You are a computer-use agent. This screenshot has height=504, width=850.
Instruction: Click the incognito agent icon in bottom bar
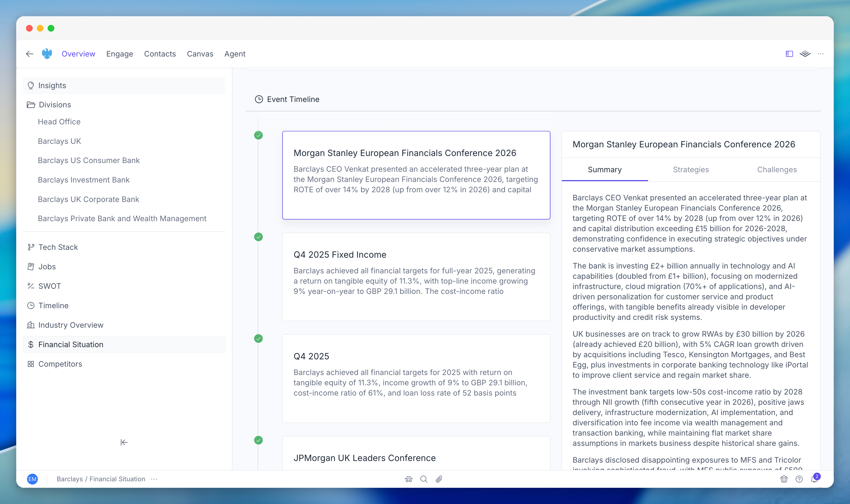[x=409, y=479]
